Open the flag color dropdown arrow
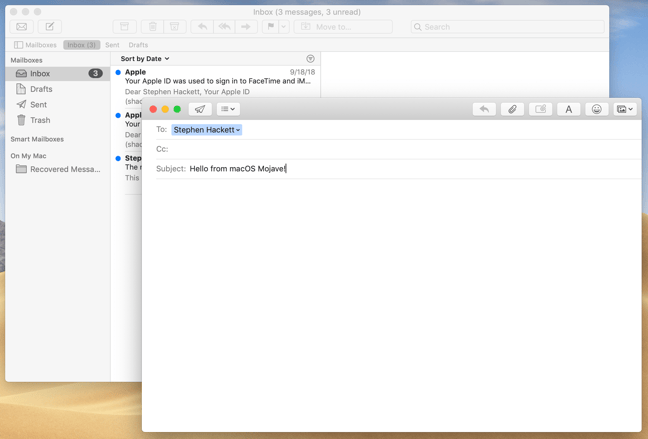The image size is (648, 439). 284,27
